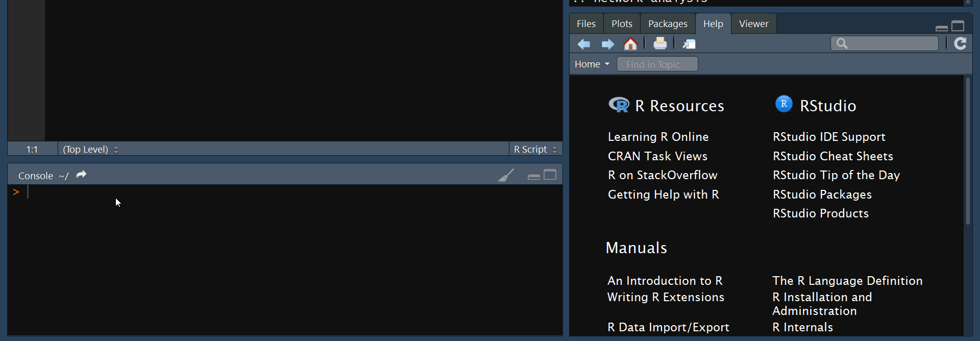980x341 pixels.
Task: Click the R Resources logo
Action: [x=619, y=105]
